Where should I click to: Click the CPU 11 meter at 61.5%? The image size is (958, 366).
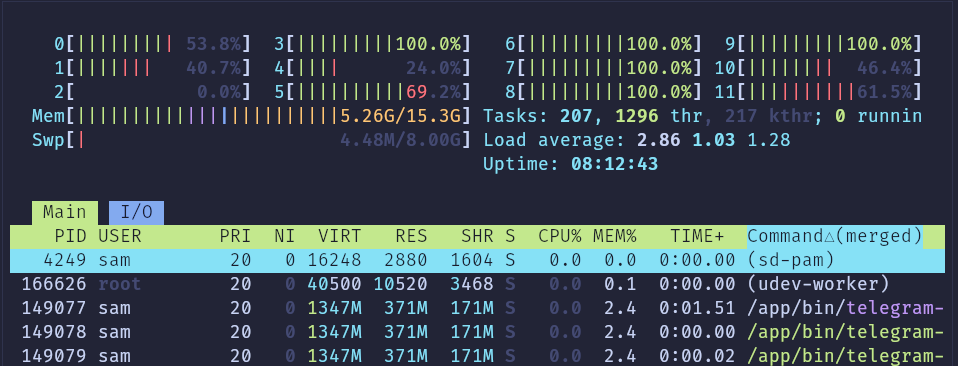(x=818, y=92)
